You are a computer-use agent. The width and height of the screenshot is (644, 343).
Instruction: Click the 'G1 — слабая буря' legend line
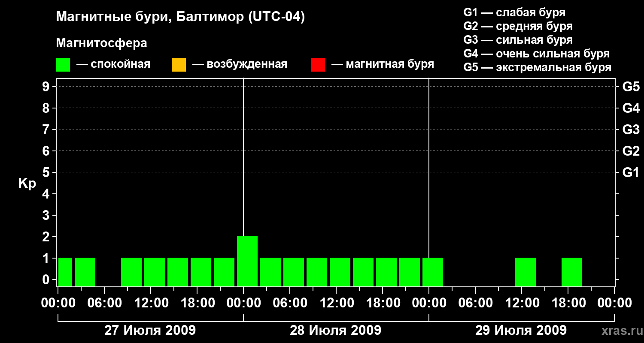point(514,12)
